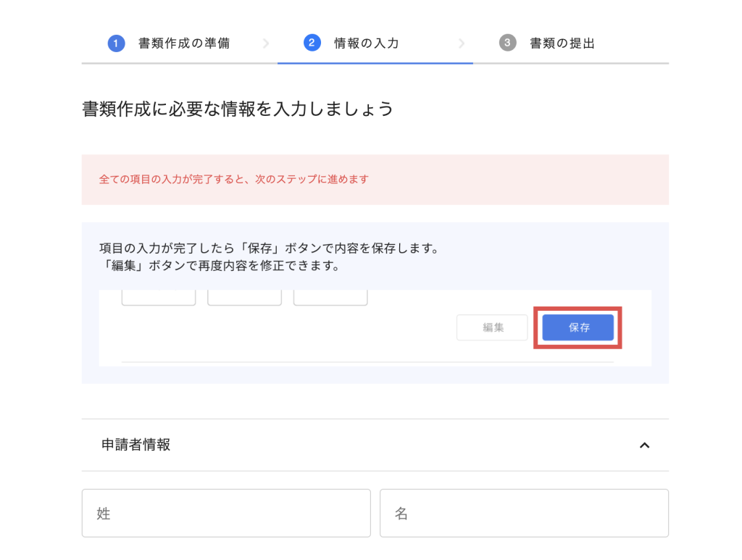The width and height of the screenshot is (742, 560).
Task: Click the arrow after 書類作成の準備
Action: 266,43
